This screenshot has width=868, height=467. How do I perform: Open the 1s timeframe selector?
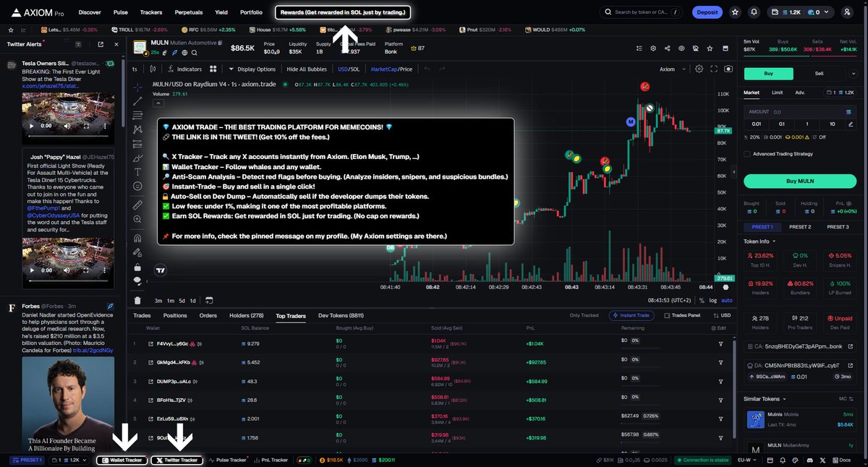(135, 69)
